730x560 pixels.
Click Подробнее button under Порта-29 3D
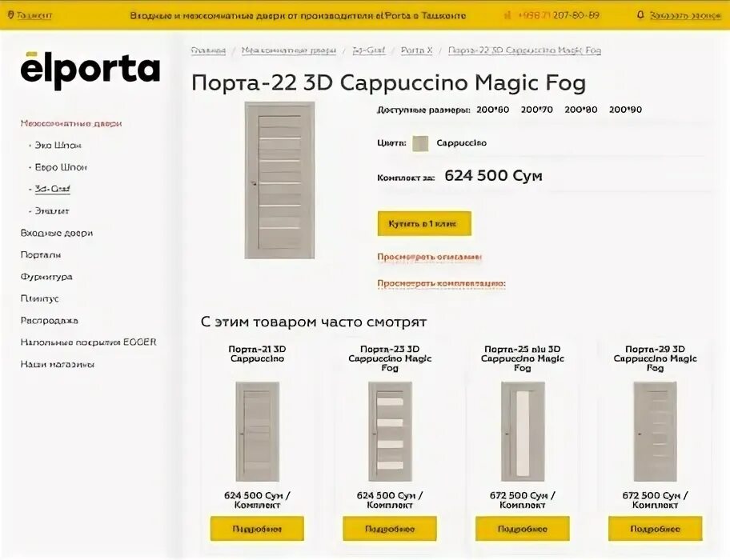click(655, 529)
